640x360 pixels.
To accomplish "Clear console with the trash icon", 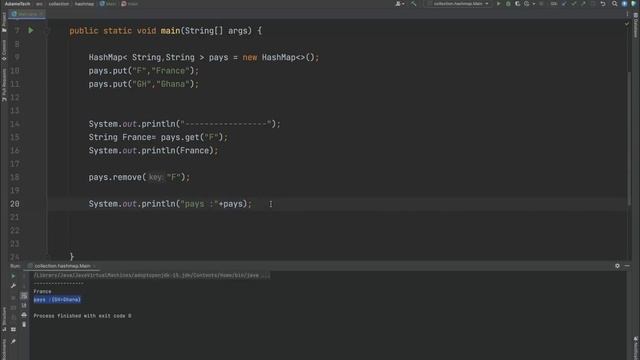I will [24, 324].
